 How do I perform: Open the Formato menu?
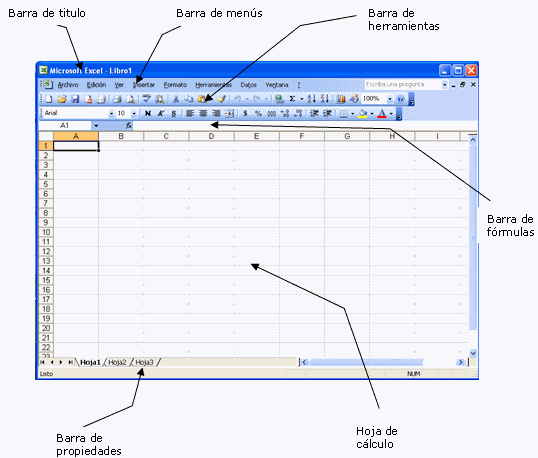click(175, 85)
